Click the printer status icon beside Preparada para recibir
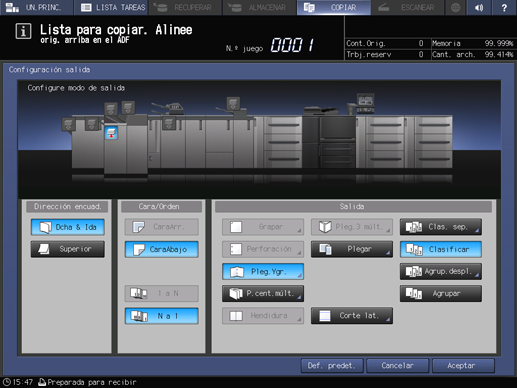 [42, 382]
